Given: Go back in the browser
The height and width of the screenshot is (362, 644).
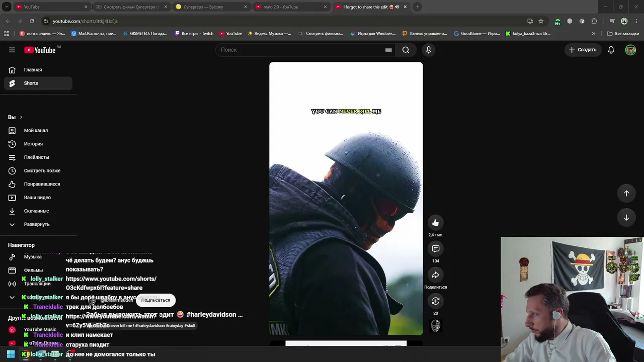Looking at the screenshot, I should (8, 21).
